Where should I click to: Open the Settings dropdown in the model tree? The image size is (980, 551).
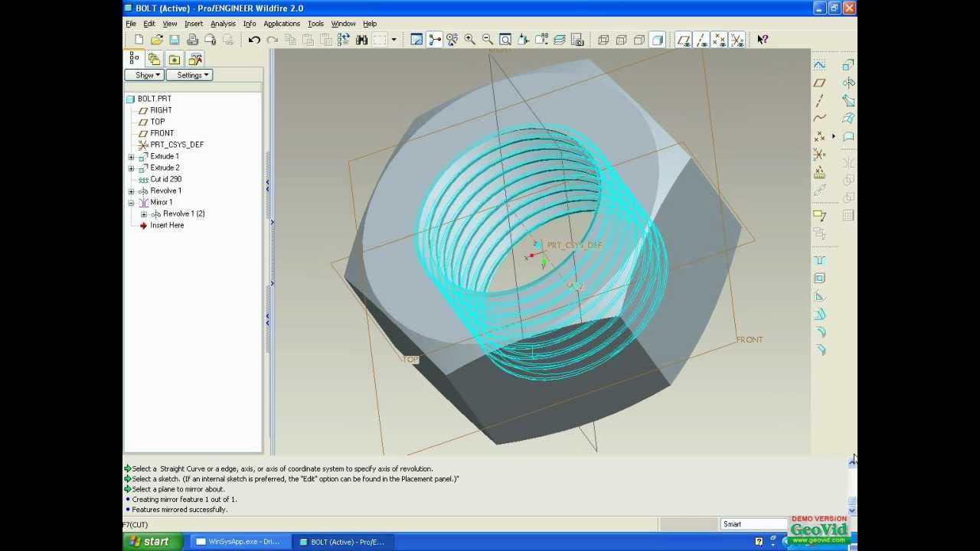[x=190, y=75]
